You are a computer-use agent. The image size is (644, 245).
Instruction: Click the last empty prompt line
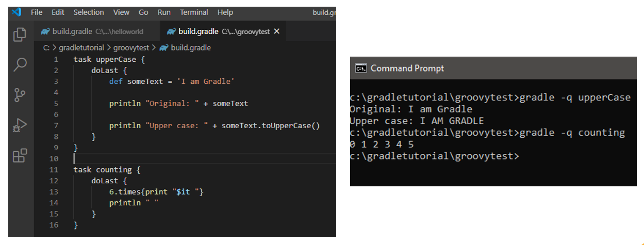(x=435, y=156)
